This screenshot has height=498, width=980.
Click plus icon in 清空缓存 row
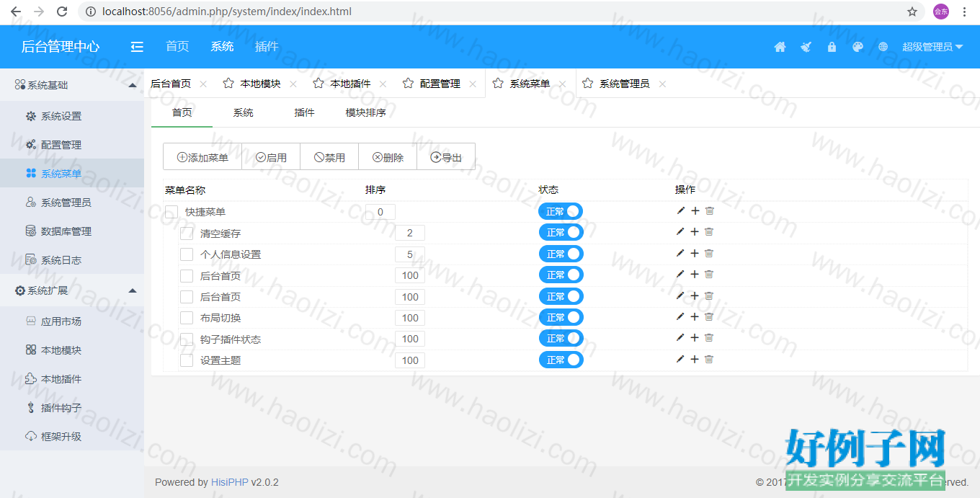coord(695,232)
